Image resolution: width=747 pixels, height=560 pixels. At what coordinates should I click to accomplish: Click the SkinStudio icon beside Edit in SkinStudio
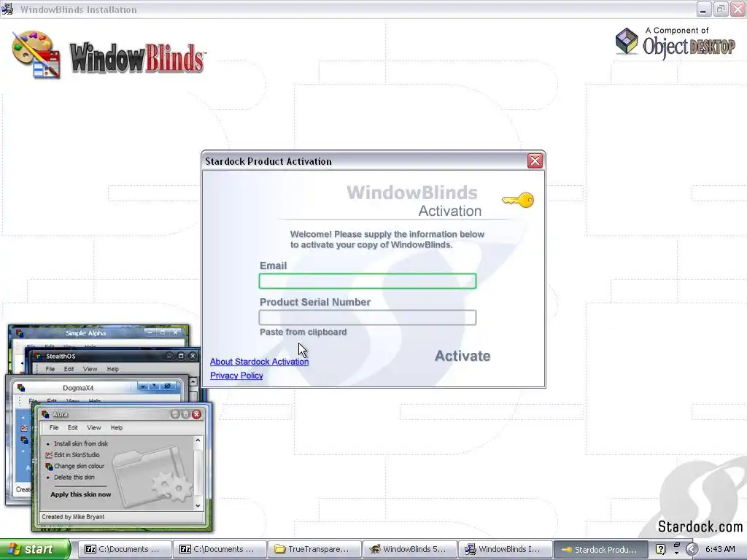tap(49, 455)
